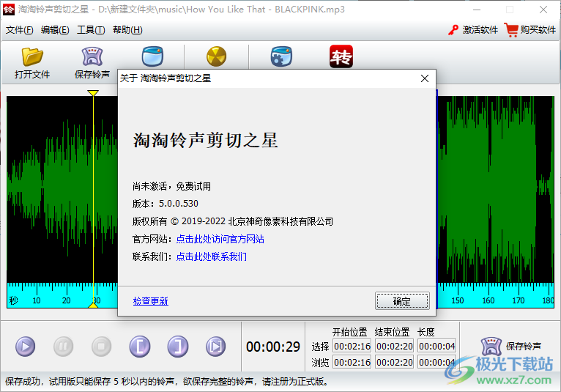561x392 pixels.
Task: Start playback with the Play button
Action: 26,347
